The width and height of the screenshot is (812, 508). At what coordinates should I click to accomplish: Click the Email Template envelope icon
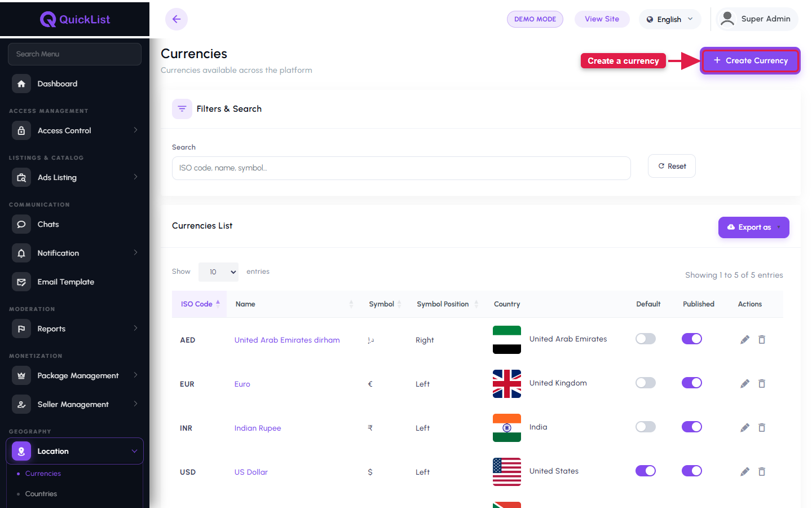21,282
